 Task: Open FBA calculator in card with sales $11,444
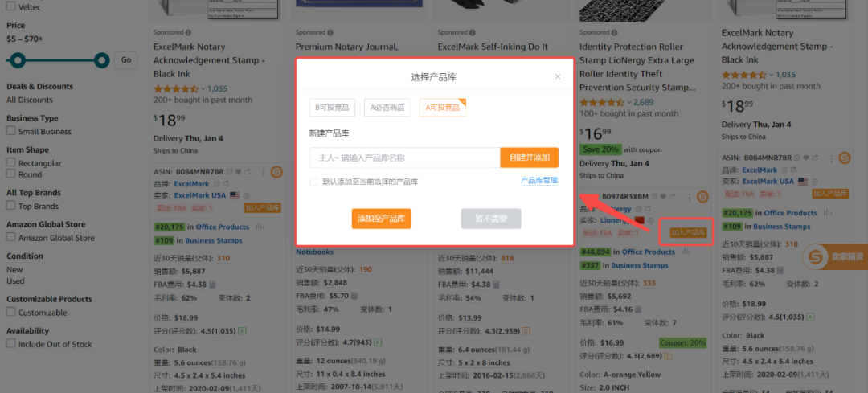(496, 285)
